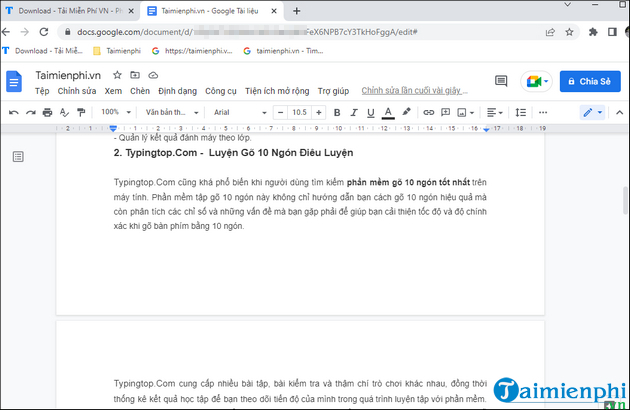Viewport: 630px width, 410px height.
Task: Show more toolbar options ellipsis
Action: [x=543, y=113]
